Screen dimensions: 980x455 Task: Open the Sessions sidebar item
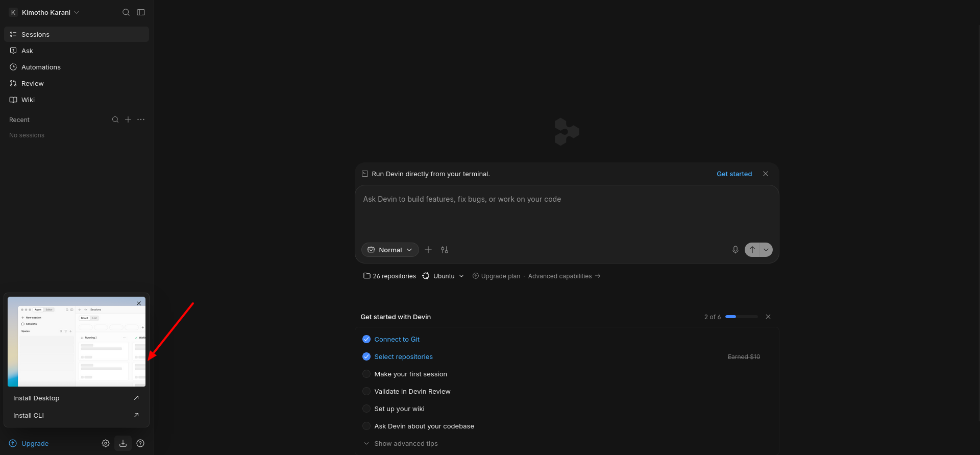[x=77, y=34]
